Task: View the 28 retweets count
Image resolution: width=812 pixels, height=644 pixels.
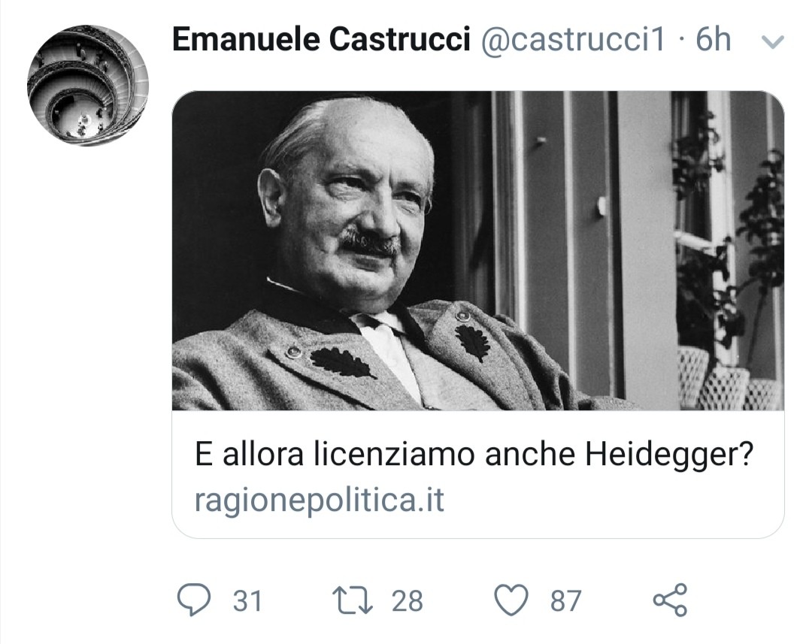Action: click(407, 601)
